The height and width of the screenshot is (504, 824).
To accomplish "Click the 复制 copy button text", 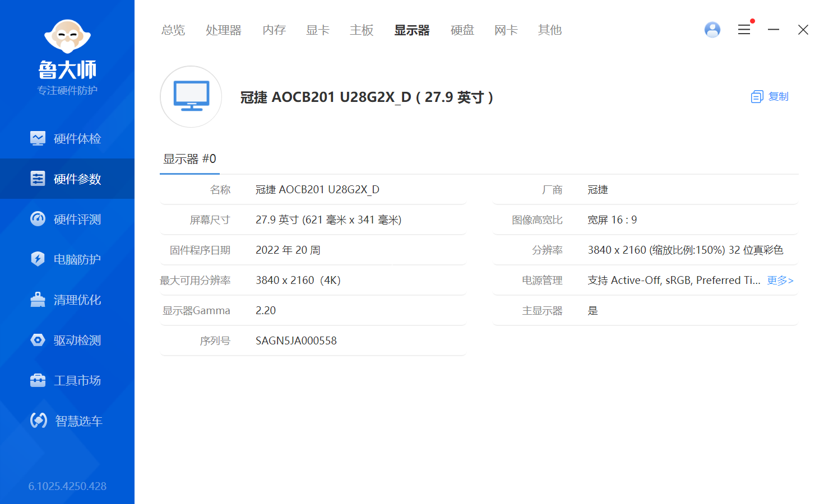I will click(x=778, y=97).
